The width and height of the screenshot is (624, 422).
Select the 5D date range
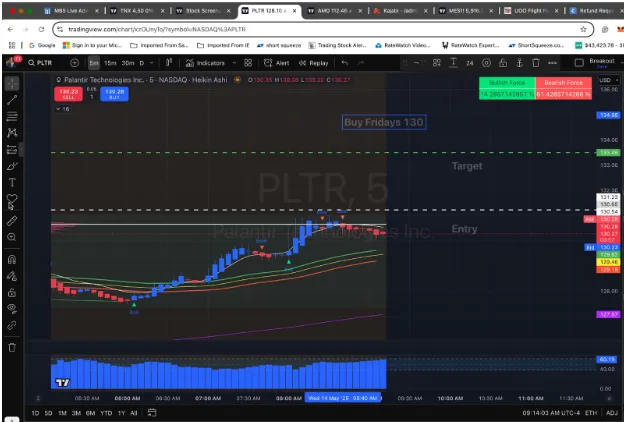(49, 413)
